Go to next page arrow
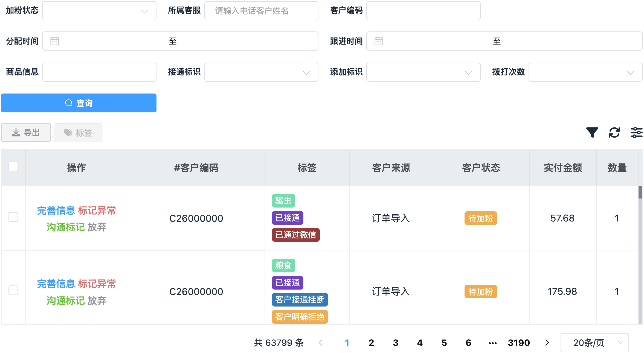Image resolution: width=644 pixels, height=353 pixels. pyautogui.click(x=547, y=342)
